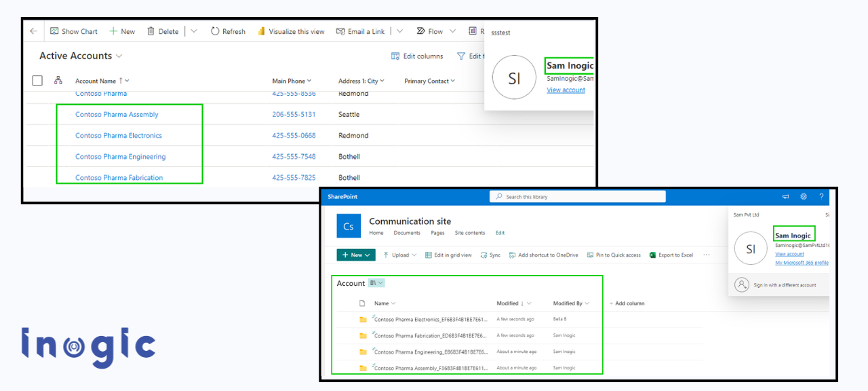Open the Account library view switcher
The image size is (868, 391).
(x=376, y=283)
